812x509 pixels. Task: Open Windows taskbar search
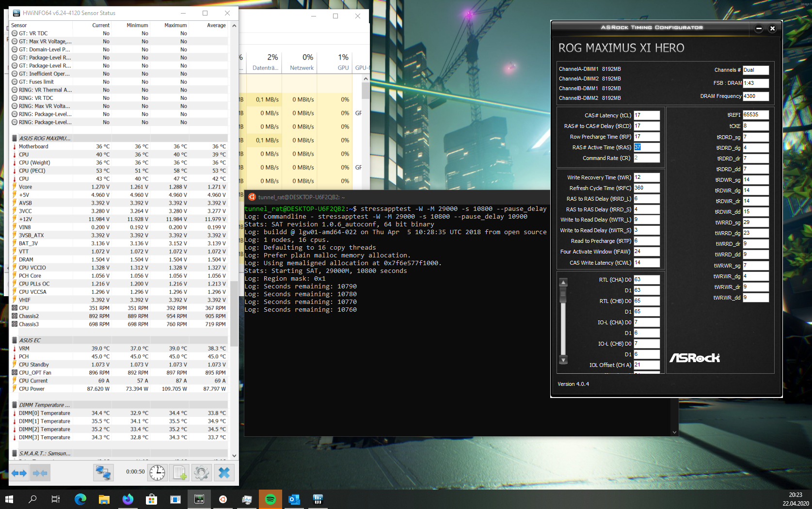pos(32,499)
